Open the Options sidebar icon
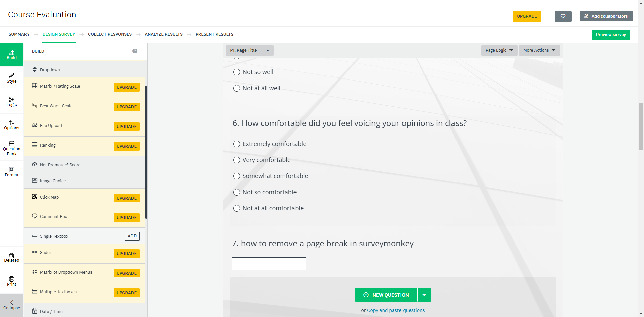Image resolution: width=644 pixels, height=317 pixels. pyautogui.click(x=12, y=125)
